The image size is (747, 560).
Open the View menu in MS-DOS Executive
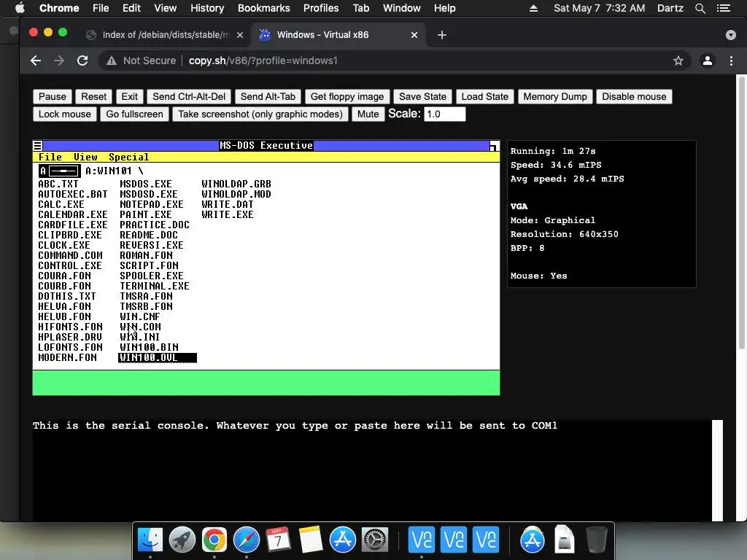pyautogui.click(x=85, y=157)
